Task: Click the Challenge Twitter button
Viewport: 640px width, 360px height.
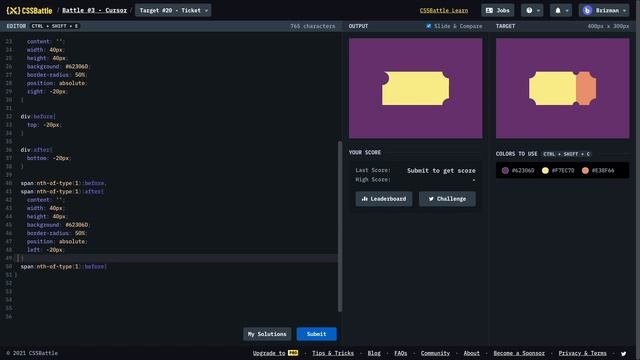Action: click(447, 199)
